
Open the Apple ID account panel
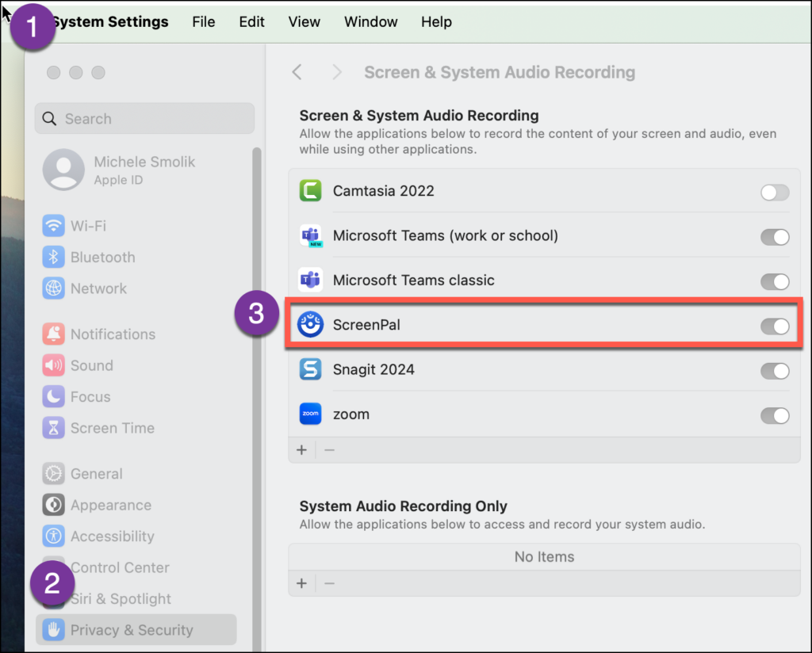pyautogui.click(x=119, y=170)
